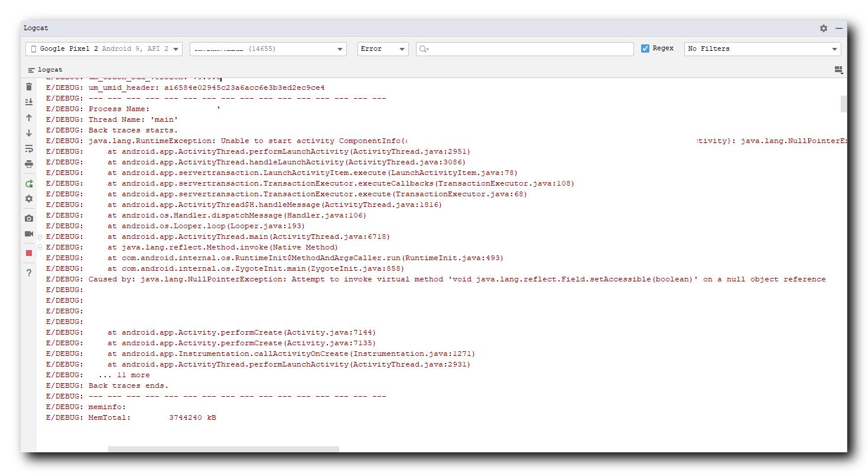
Task: Select the logcat tab
Action: 45,70
